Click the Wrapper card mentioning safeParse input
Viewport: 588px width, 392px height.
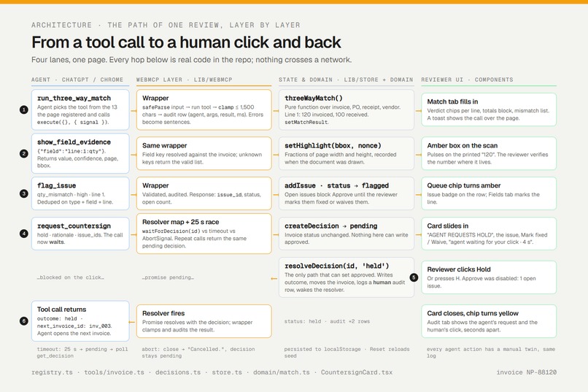pos(204,110)
